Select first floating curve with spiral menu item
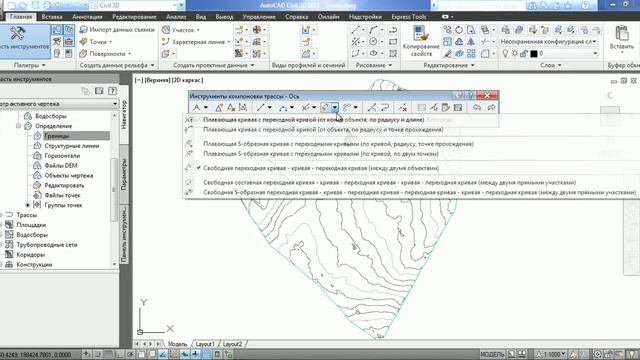The height and width of the screenshot is (360, 640). (313, 120)
